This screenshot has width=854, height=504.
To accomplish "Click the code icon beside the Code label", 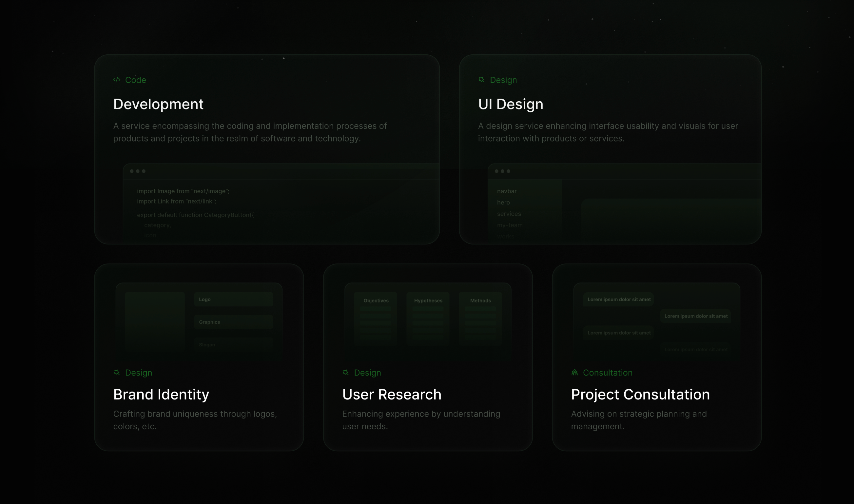I will tap(116, 80).
